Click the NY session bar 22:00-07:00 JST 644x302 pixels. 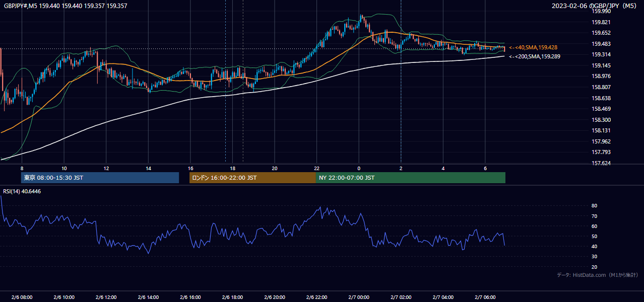[411, 178]
